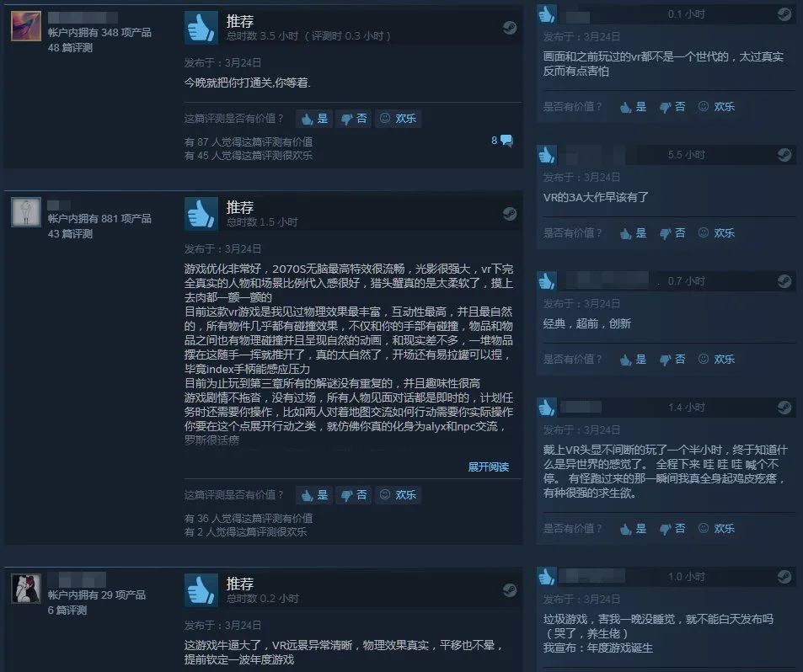Click thumbs-up icon on the 0.2 小时 review
Viewport: 803px width, 672px height.
tap(201, 590)
